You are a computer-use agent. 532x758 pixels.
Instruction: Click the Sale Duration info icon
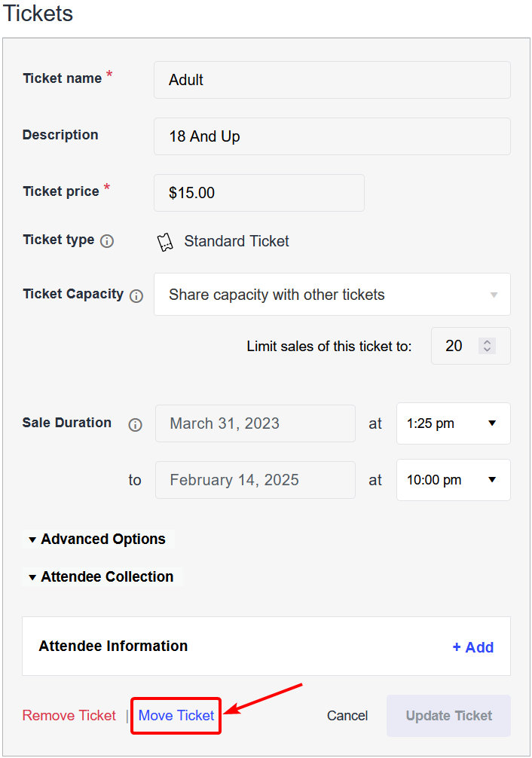[x=135, y=425]
